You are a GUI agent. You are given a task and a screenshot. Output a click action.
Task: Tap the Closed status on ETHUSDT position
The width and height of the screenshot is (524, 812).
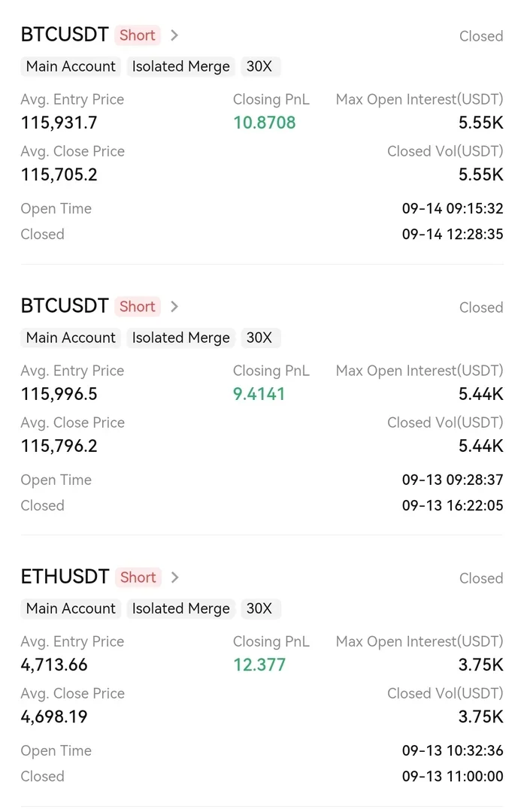coord(481,578)
